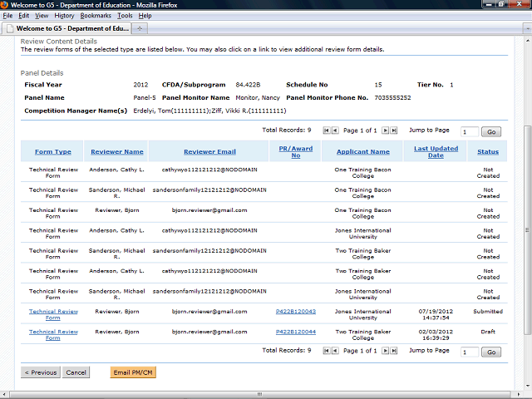Viewport: 532px width, 399px height.
Task: Open a new tab with plus icon
Action: tap(140, 28)
